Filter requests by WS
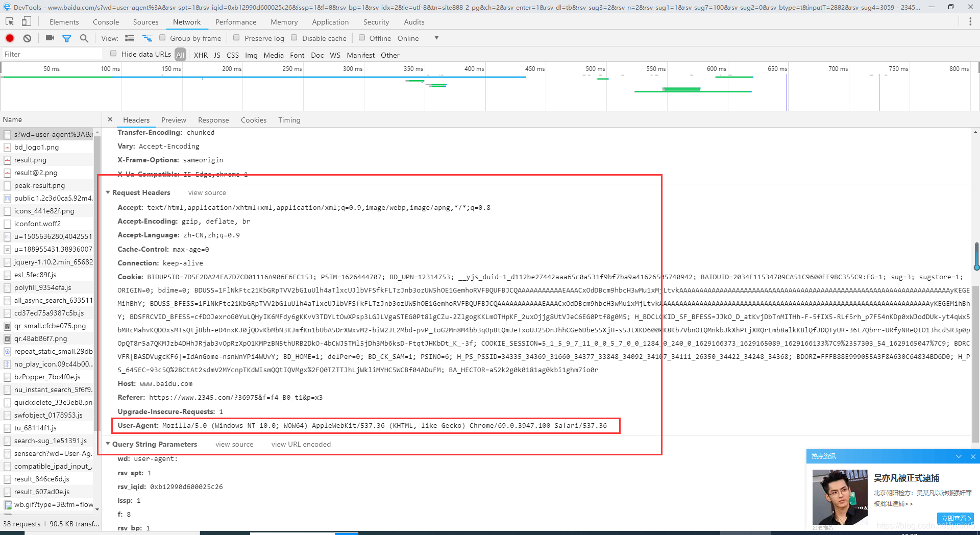 point(335,55)
